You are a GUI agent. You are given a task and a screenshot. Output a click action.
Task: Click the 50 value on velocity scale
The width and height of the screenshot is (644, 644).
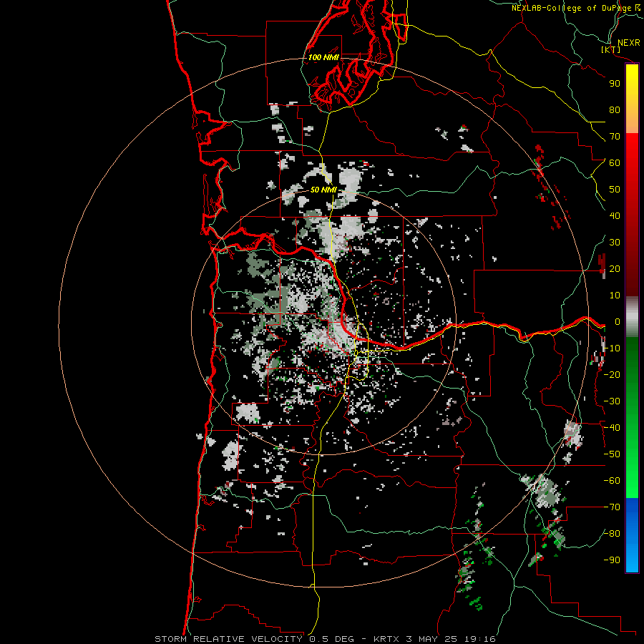coord(615,190)
